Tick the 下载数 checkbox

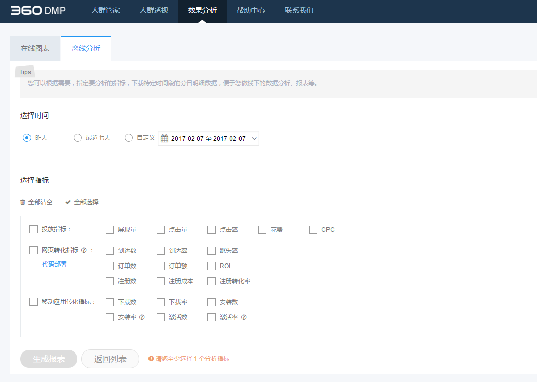pyautogui.click(x=110, y=302)
